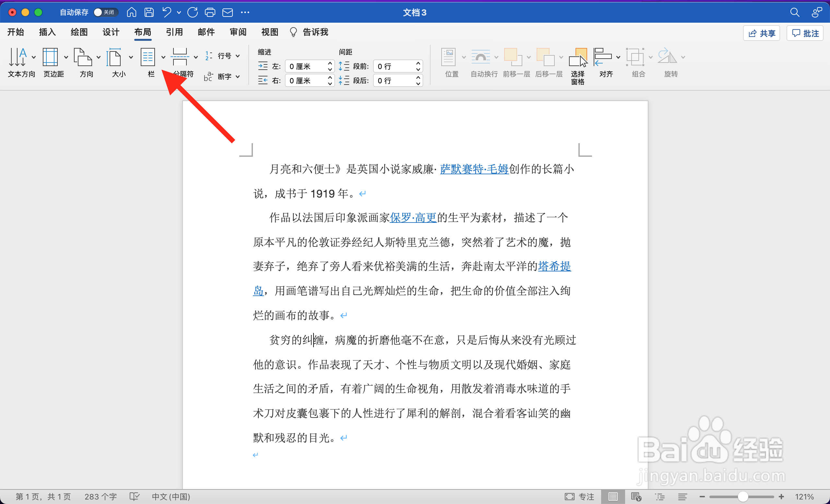Click the zoom out minus button
The width and height of the screenshot is (830, 504).
point(702,497)
